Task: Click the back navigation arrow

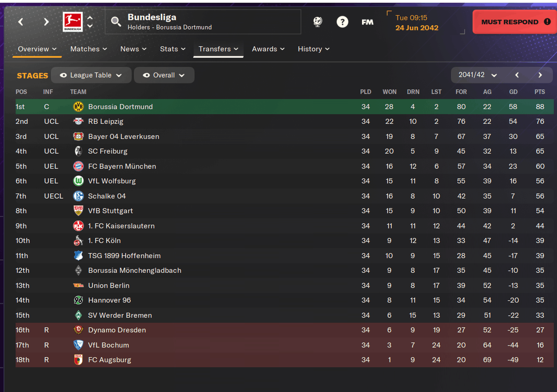Action: tap(21, 22)
